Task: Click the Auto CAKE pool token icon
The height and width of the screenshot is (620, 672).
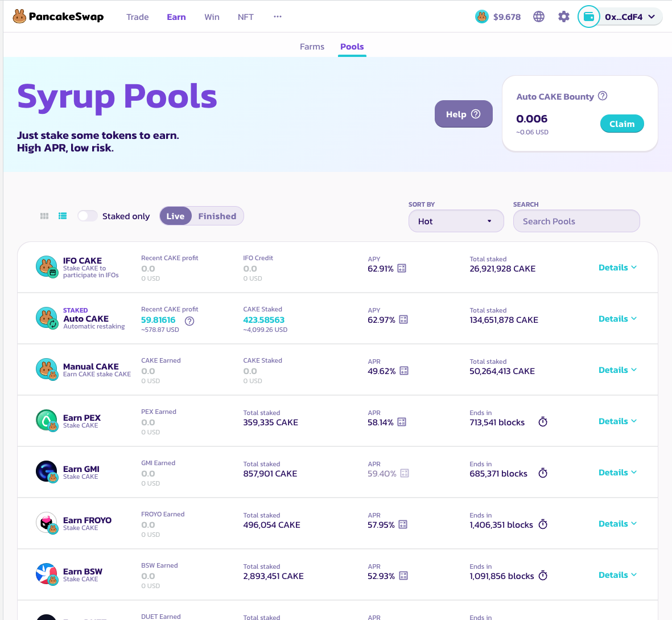Action: click(x=47, y=318)
